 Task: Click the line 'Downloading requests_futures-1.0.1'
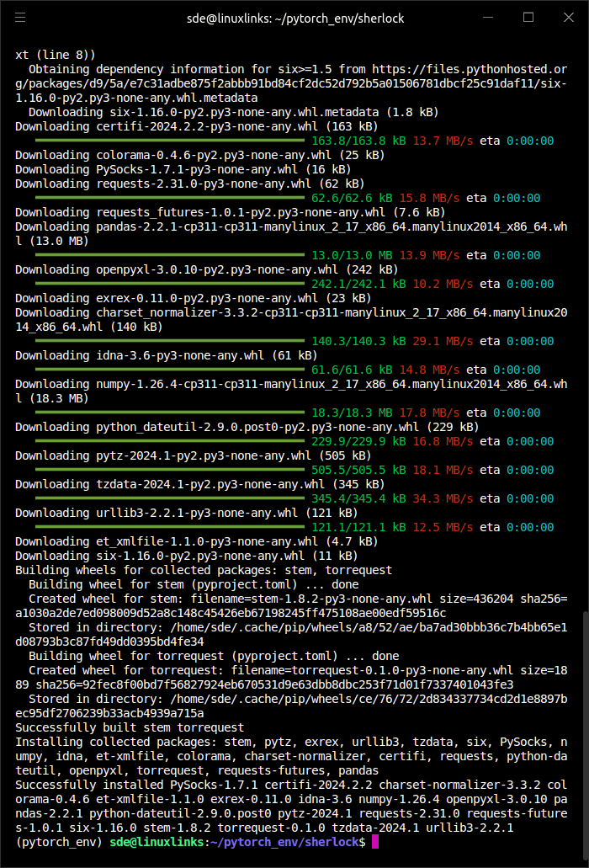[x=230, y=212]
